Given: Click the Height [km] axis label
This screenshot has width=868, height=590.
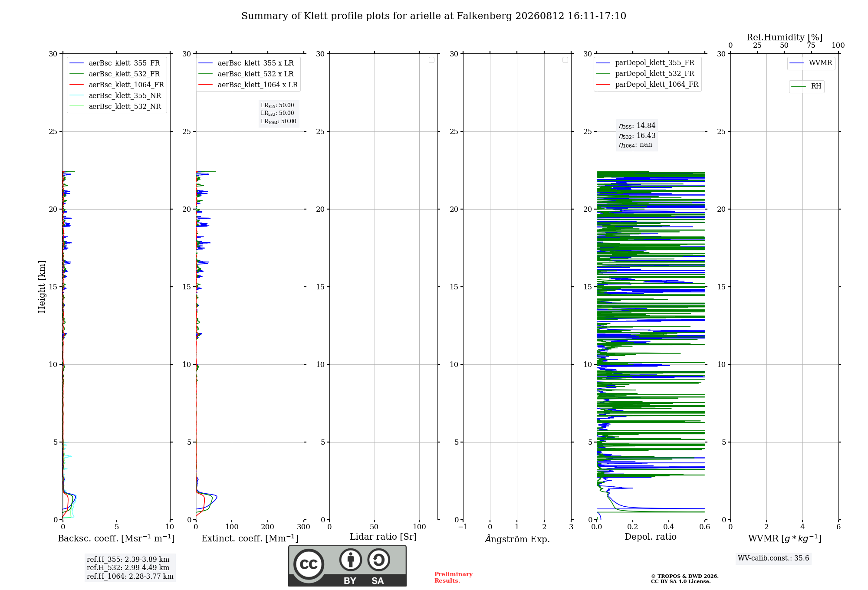Looking at the screenshot, I should pyautogui.click(x=42, y=287).
